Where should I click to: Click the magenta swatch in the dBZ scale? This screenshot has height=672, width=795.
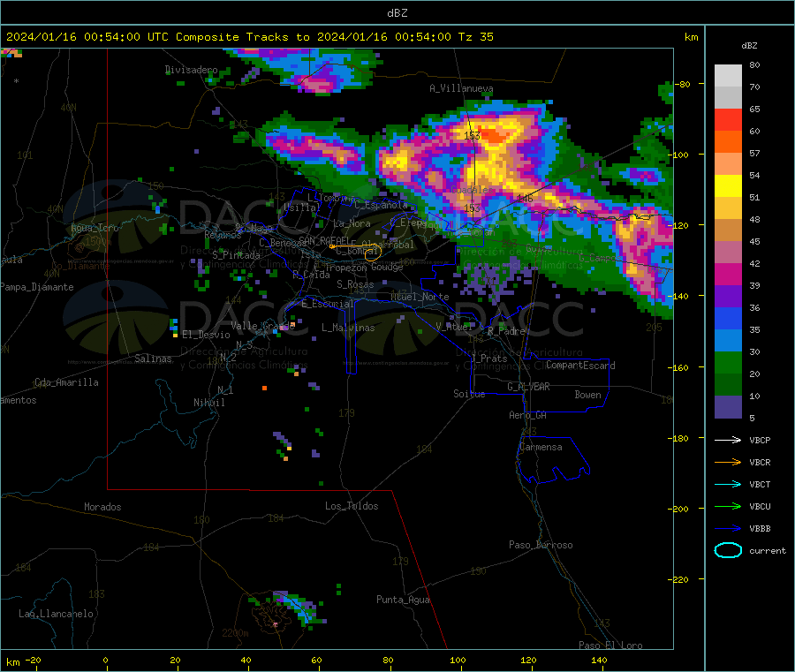pos(728,274)
